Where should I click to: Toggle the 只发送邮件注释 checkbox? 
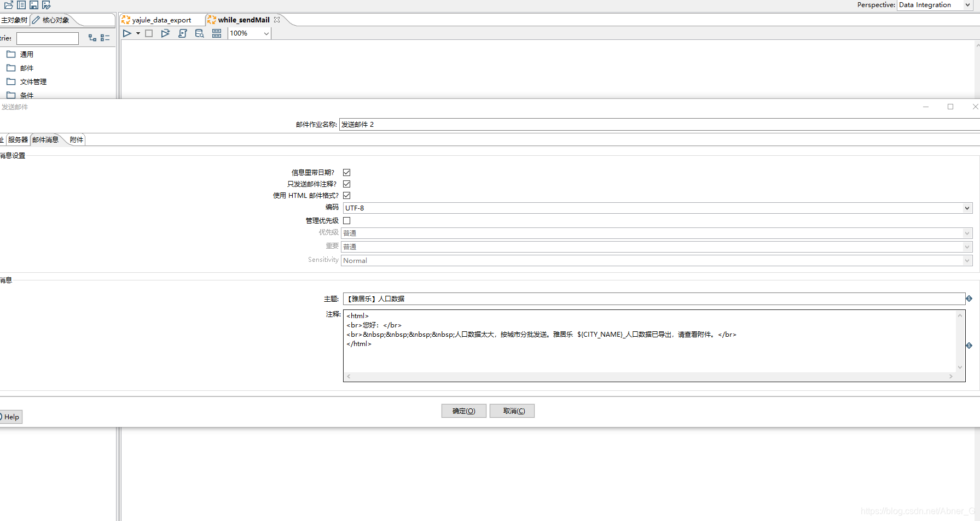(x=346, y=184)
